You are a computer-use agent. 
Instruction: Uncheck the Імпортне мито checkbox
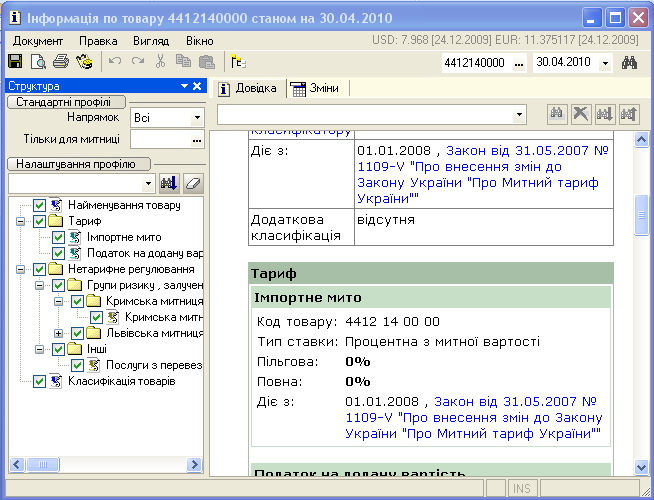(x=58, y=237)
